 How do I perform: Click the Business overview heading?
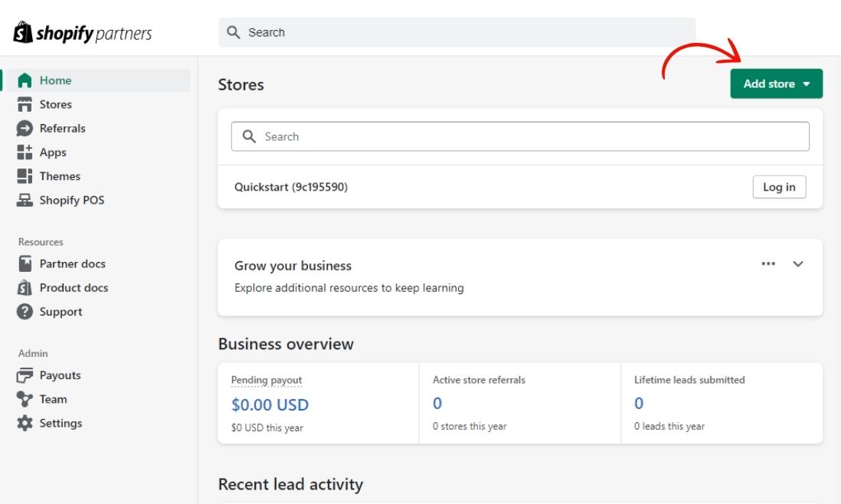pyautogui.click(x=286, y=344)
